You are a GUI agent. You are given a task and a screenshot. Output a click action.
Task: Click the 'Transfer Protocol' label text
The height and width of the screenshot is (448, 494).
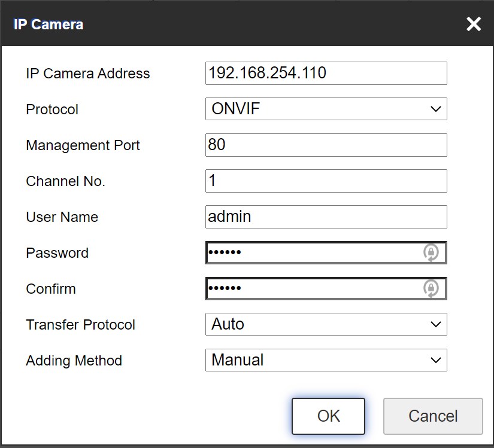pos(81,325)
